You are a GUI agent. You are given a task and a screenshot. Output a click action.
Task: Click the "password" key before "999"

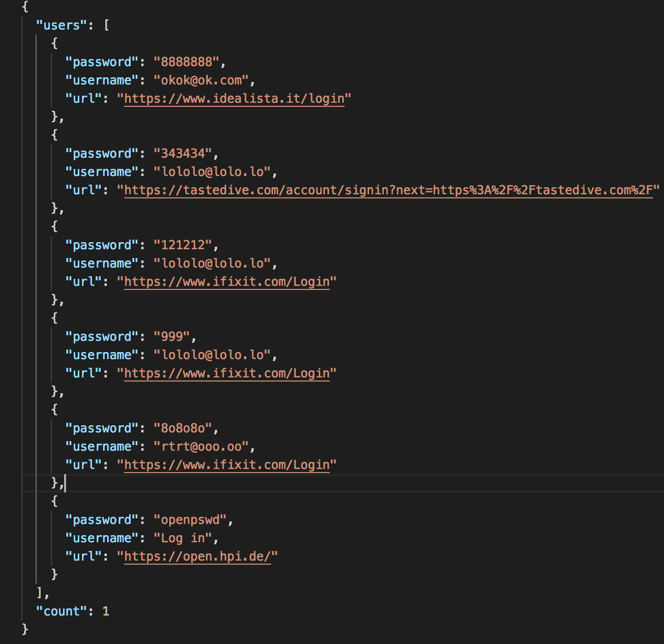tap(102, 336)
